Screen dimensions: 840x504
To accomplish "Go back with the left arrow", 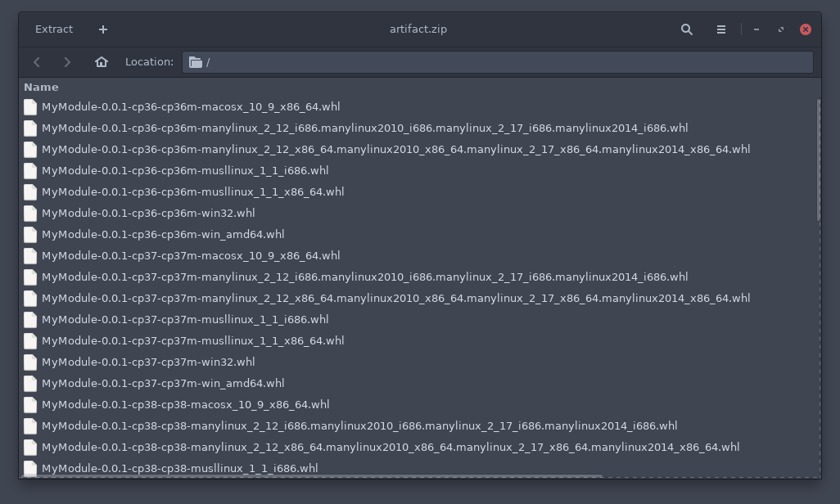I will [37, 62].
